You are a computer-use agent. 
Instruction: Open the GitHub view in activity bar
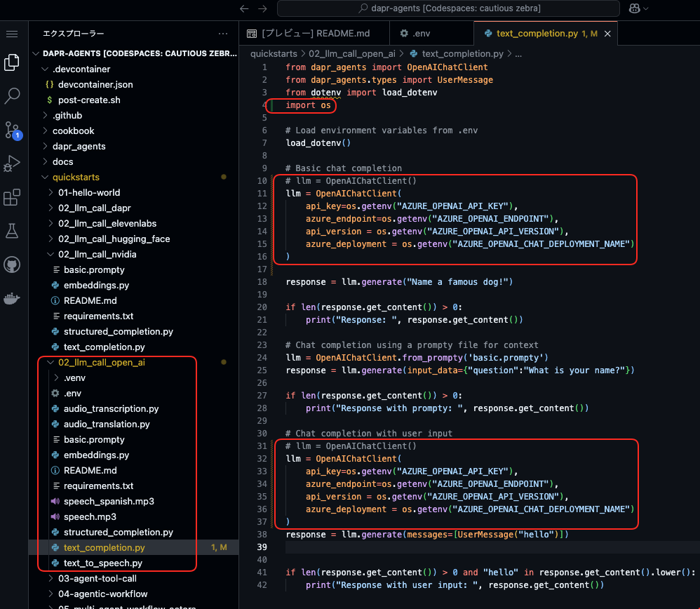click(x=12, y=265)
